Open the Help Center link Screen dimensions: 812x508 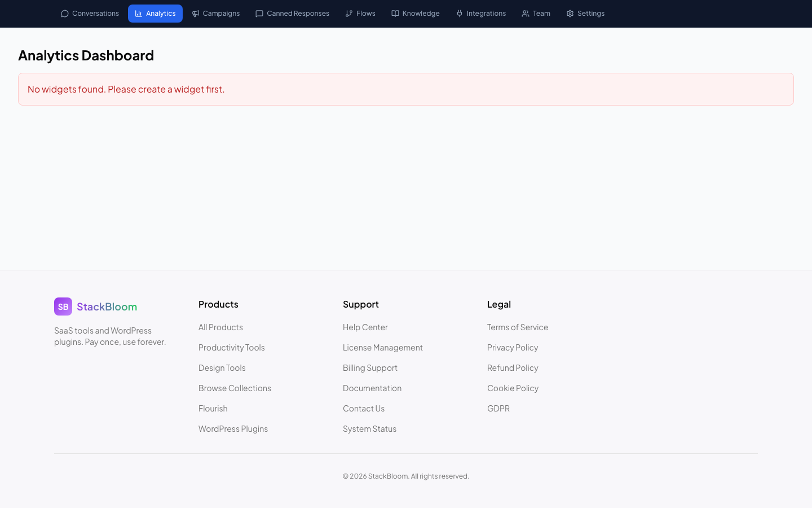(365, 327)
